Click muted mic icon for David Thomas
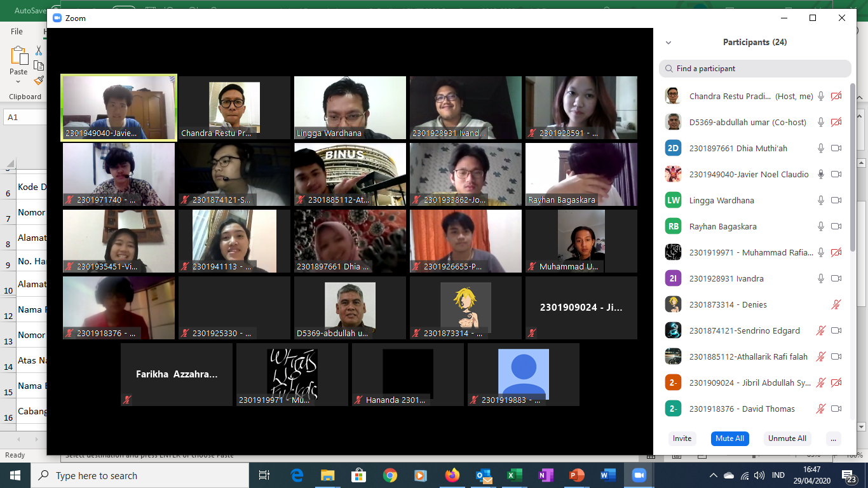Viewport: 868px width, 488px height. click(821, 409)
